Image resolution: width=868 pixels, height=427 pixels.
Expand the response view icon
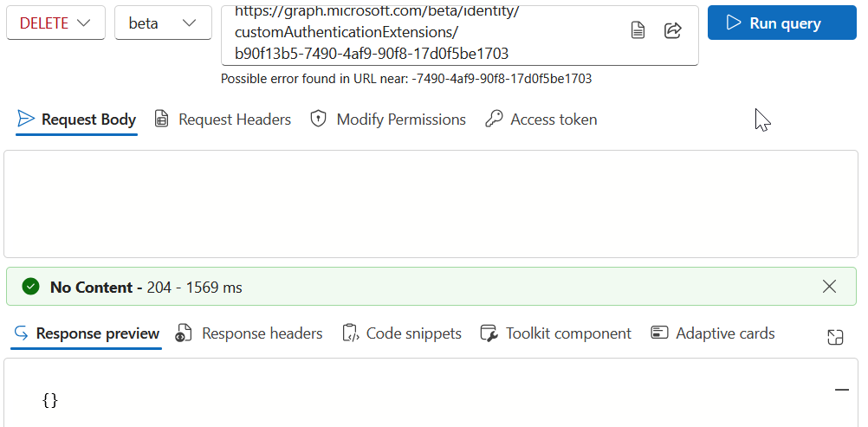(835, 337)
